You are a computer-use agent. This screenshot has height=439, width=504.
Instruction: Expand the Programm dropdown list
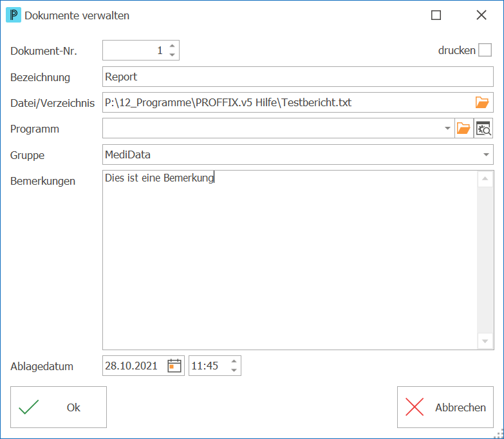(447, 128)
